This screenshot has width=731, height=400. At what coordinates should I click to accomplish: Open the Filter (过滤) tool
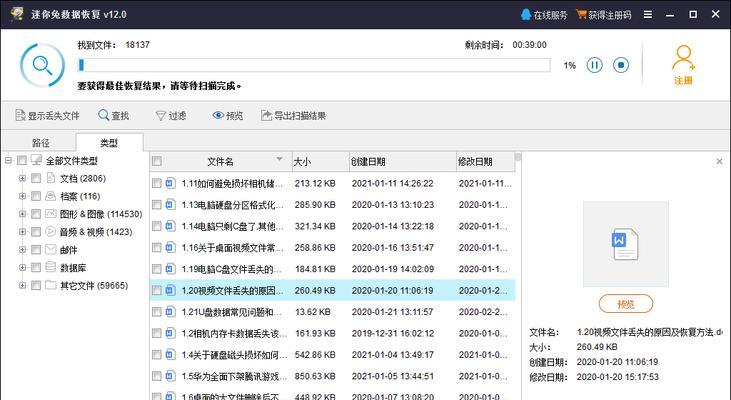tap(171, 116)
